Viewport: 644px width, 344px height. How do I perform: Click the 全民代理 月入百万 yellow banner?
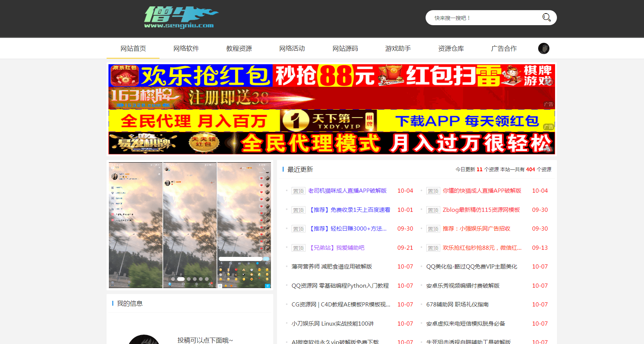(332, 121)
